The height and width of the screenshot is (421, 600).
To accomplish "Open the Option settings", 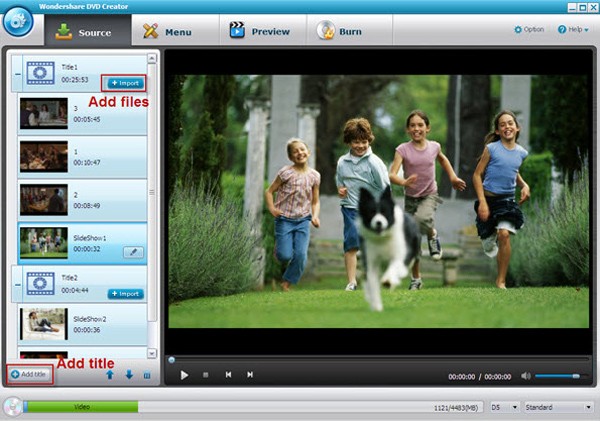I will coord(530,30).
